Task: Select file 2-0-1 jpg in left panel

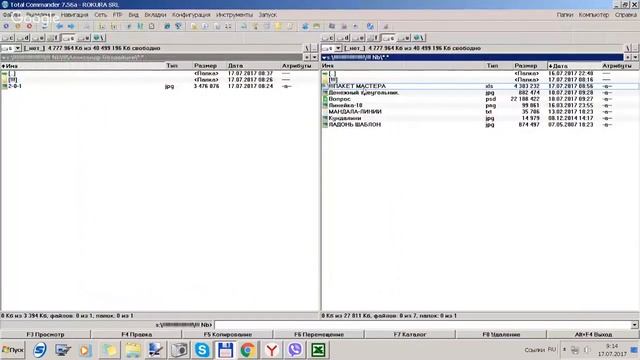Action: point(159,86)
